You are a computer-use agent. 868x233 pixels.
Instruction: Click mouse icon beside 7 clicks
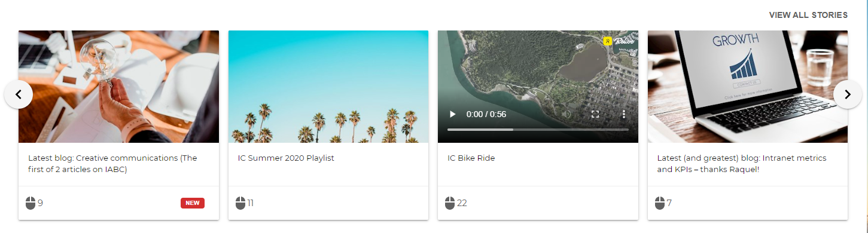tap(660, 203)
